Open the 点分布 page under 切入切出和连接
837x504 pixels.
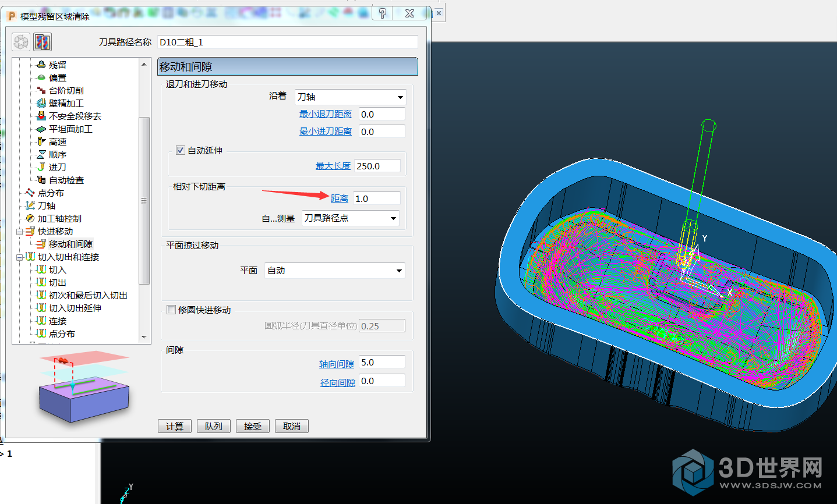coord(62,333)
